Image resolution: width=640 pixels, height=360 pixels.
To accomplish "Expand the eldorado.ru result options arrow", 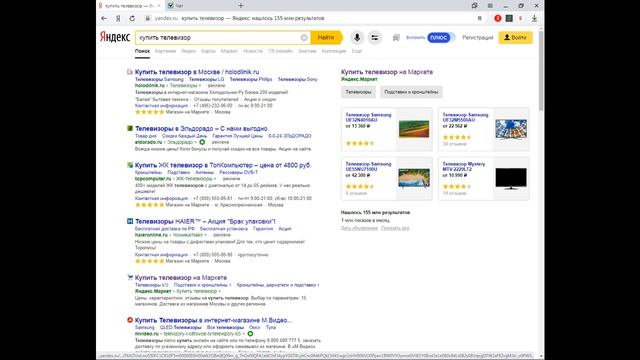I will click(x=196, y=142).
